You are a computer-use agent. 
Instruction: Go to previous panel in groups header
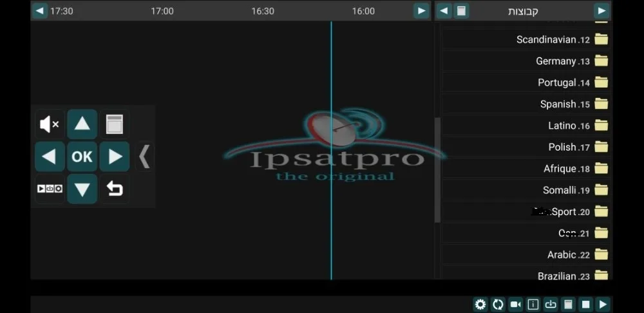pos(444,11)
